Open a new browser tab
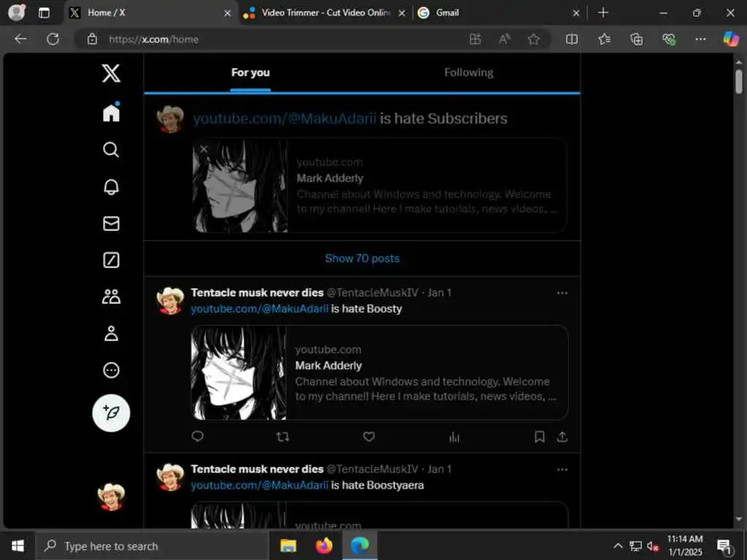The height and width of the screenshot is (560, 747). [x=603, y=13]
